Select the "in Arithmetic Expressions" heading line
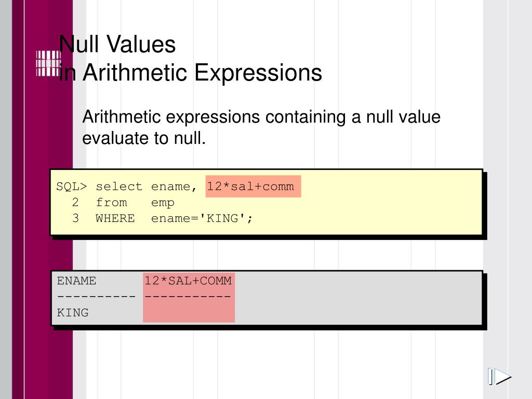The width and height of the screenshot is (532, 399). [x=191, y=73]
